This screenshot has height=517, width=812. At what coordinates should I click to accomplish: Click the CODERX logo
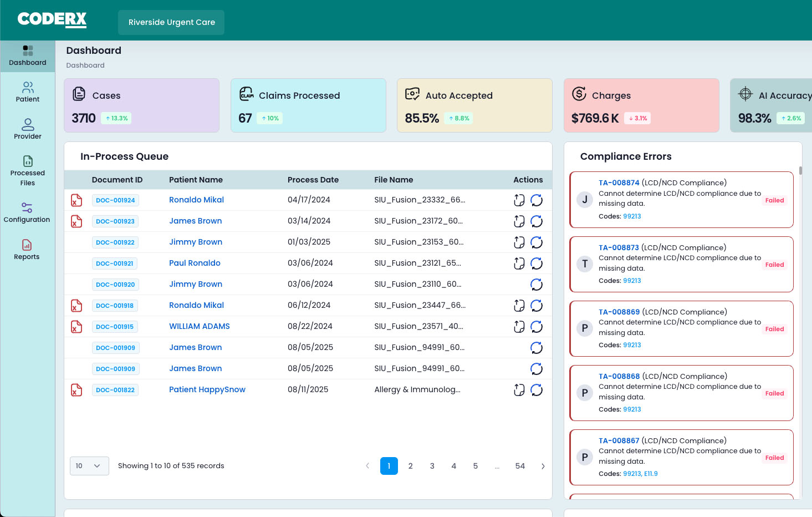[52, 19]
